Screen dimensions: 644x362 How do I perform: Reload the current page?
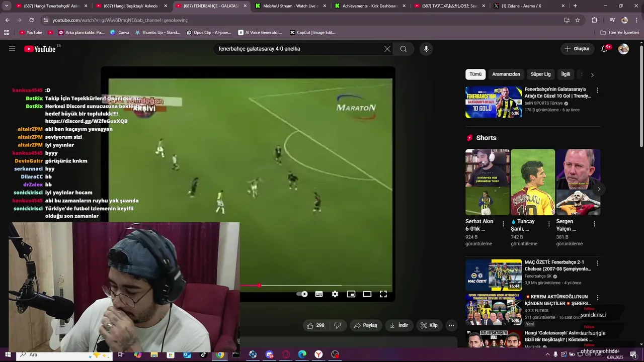point(31,20)
